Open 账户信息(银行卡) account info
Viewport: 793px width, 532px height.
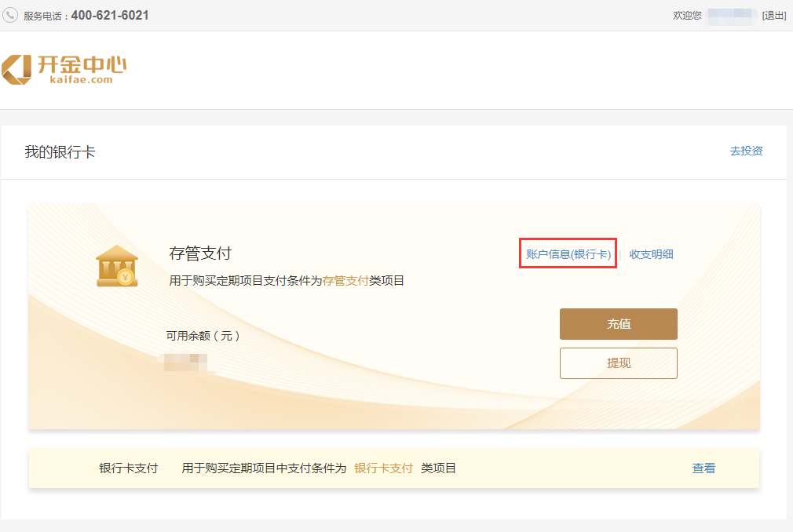click(x=568, y=254)
